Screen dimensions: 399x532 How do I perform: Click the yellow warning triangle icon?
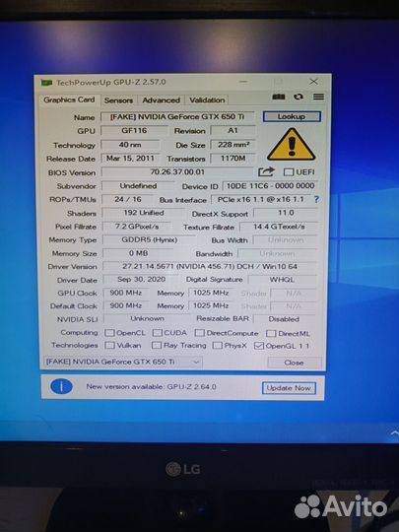[x=292, y=145]
